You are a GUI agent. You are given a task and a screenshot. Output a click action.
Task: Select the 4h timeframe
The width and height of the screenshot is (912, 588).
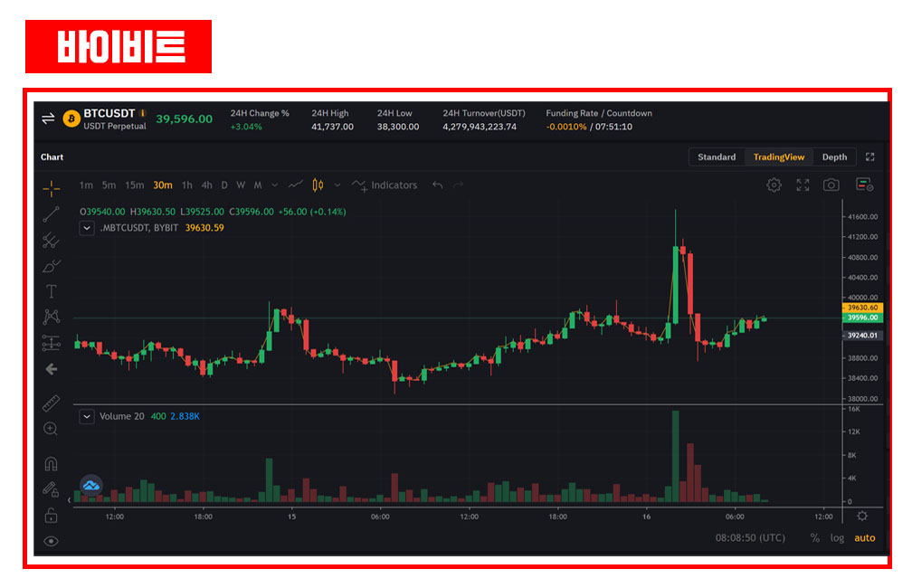(206, 185)
